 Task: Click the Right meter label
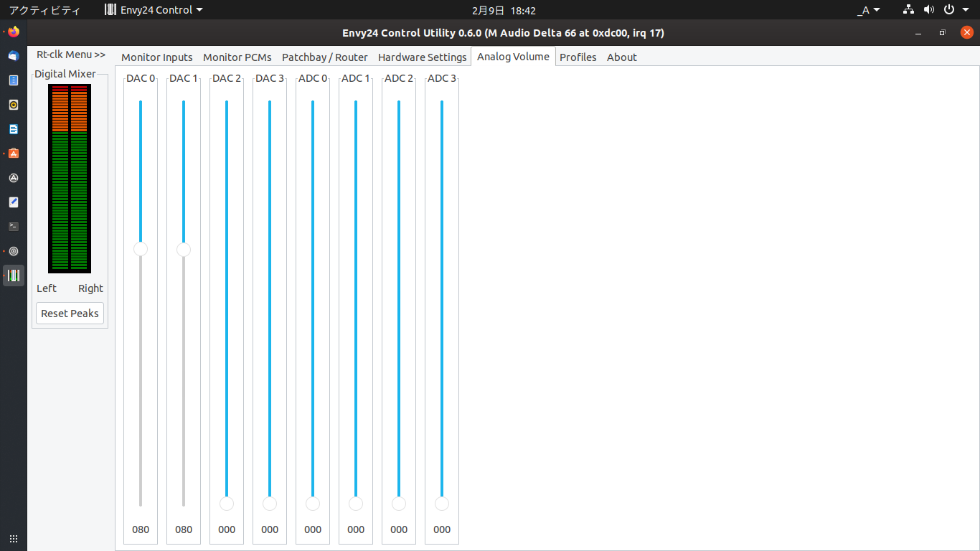coord(90,288)
